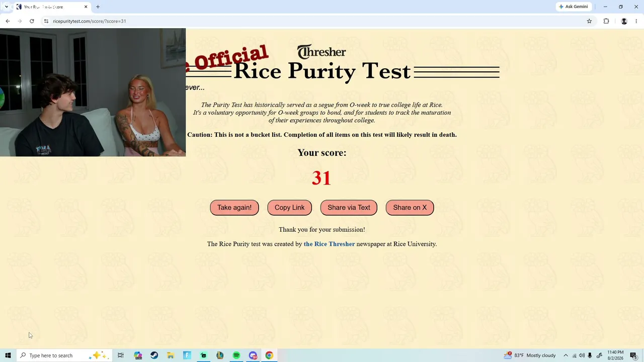
Task: Click the Rice Purity Test title
Action: 322,71
